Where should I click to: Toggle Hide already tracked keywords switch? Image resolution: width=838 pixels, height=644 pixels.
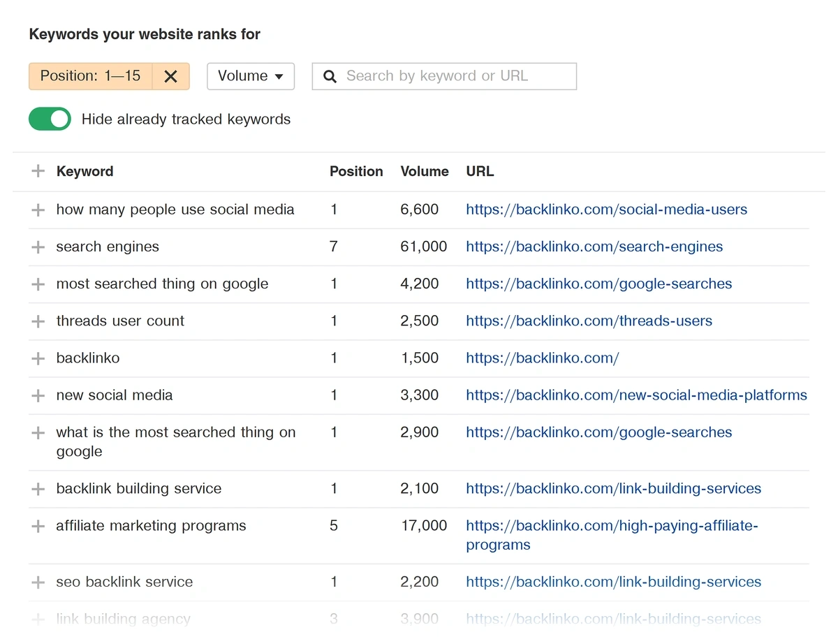tap(50, 119)
